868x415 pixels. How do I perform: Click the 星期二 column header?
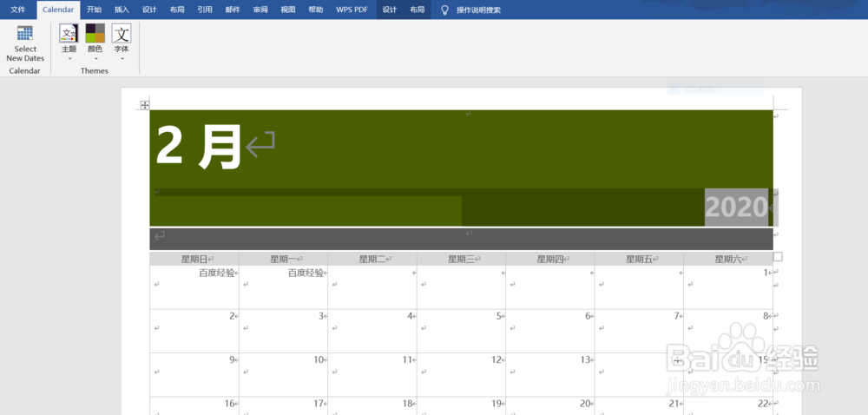(372, 259)
